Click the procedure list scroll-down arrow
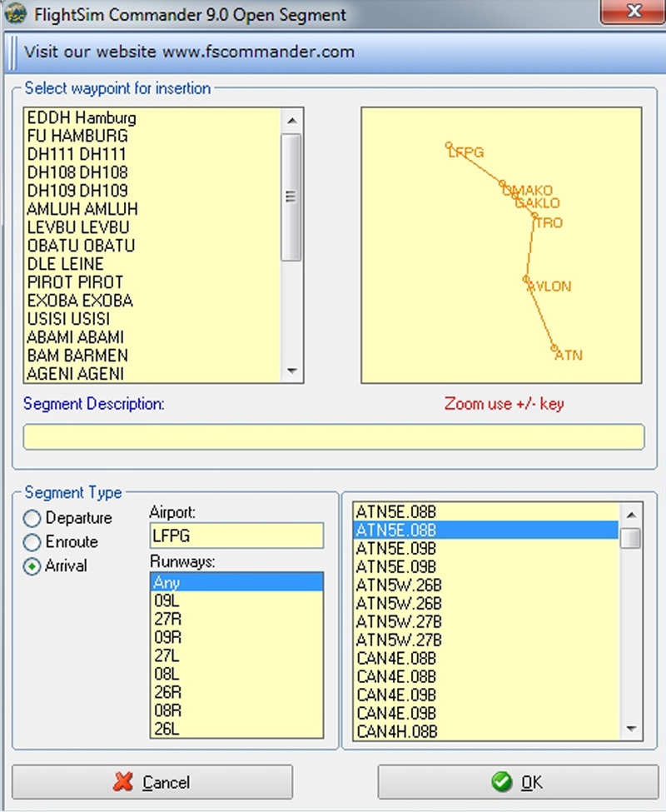 (631, 729)
